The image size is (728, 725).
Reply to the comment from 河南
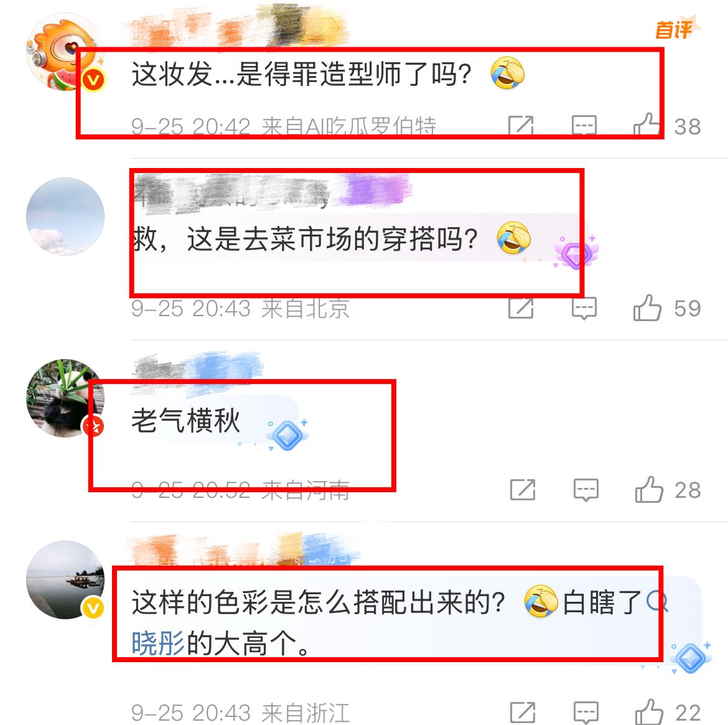coord(586,490)
